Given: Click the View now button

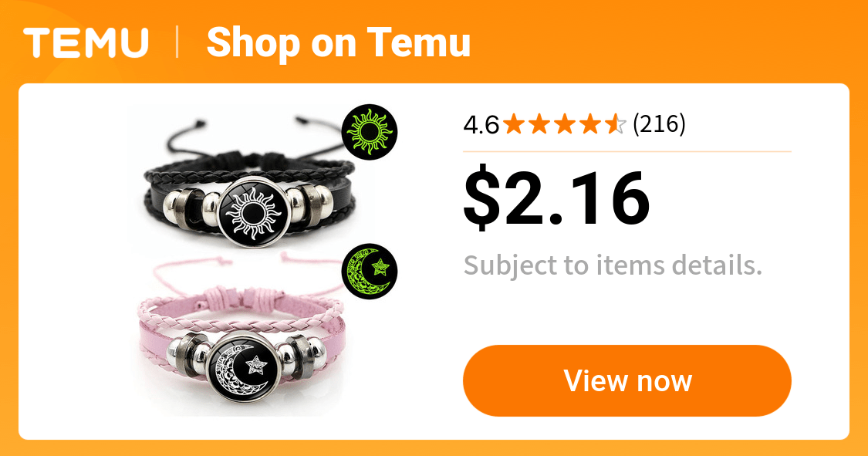Looking at the screenshot, I should pyautogui.click(x=627, y=380).
